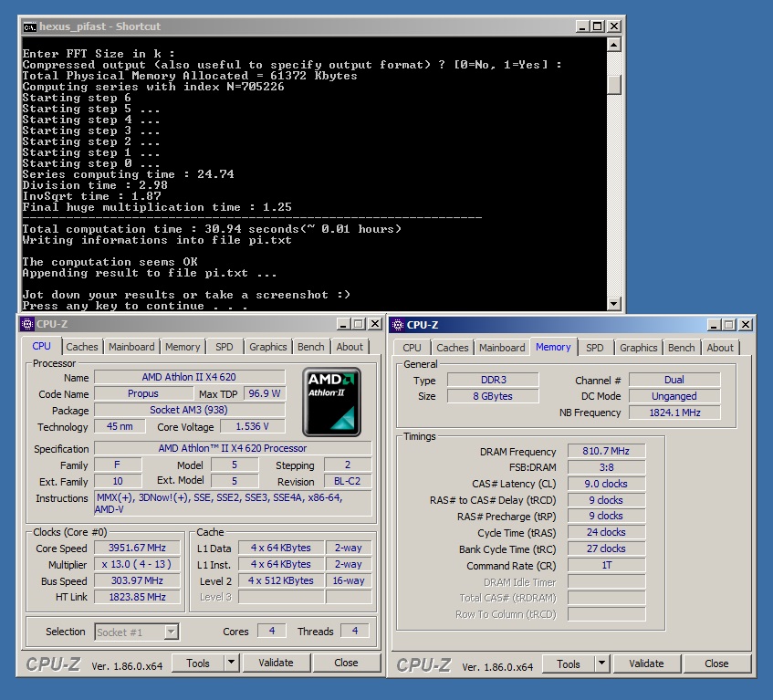
Task: Open the Tools dropdown arrow in right CPU-Z window
Action: 601,663
